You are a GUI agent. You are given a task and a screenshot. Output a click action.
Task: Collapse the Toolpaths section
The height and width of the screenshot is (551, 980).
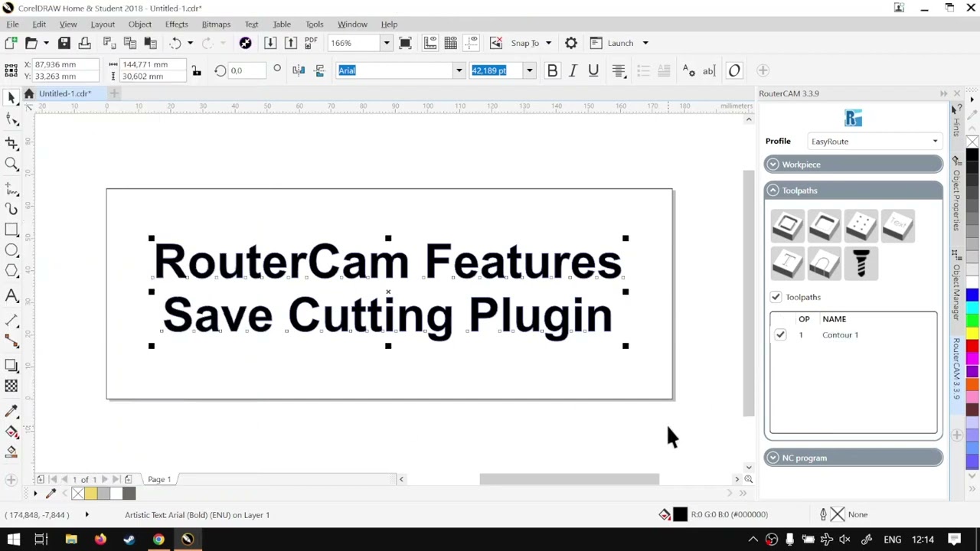point(853,191)
